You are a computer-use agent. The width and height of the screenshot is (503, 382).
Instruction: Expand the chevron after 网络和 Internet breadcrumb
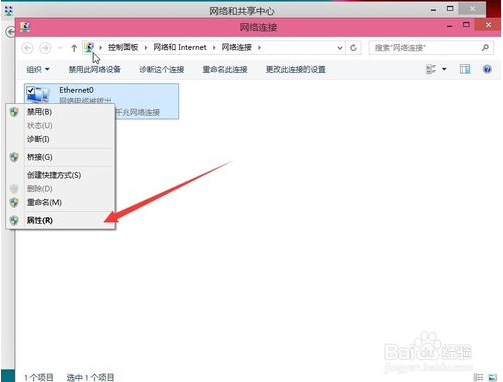point(214,48)
